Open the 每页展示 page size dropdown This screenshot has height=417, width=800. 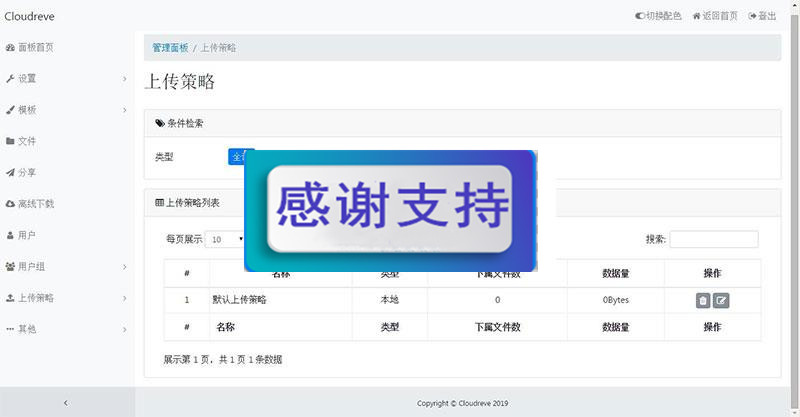tap(225, 239)
